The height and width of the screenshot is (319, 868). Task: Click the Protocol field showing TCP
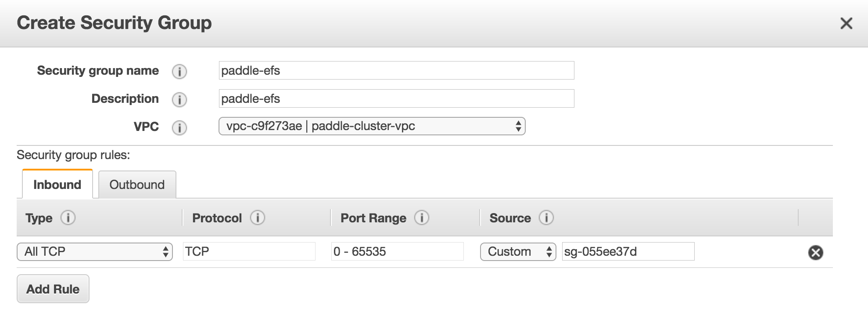[x=249, y=251]
